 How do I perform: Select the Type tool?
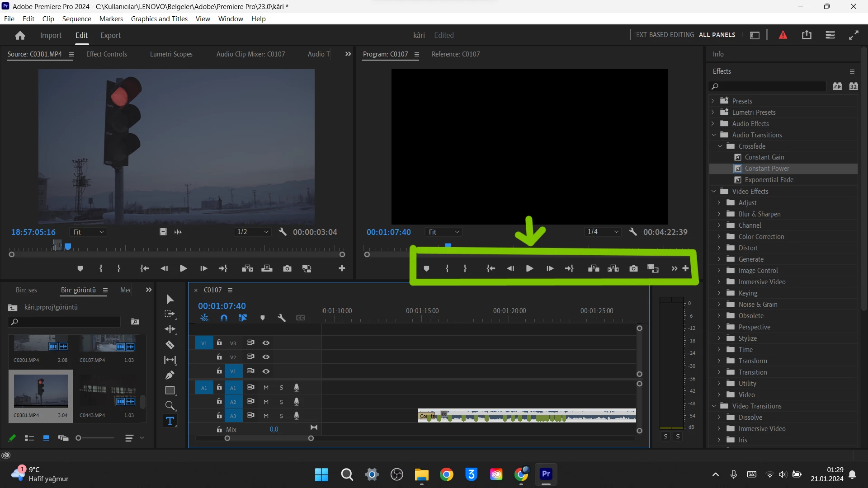pyautogui.click(x=170, y=421)
